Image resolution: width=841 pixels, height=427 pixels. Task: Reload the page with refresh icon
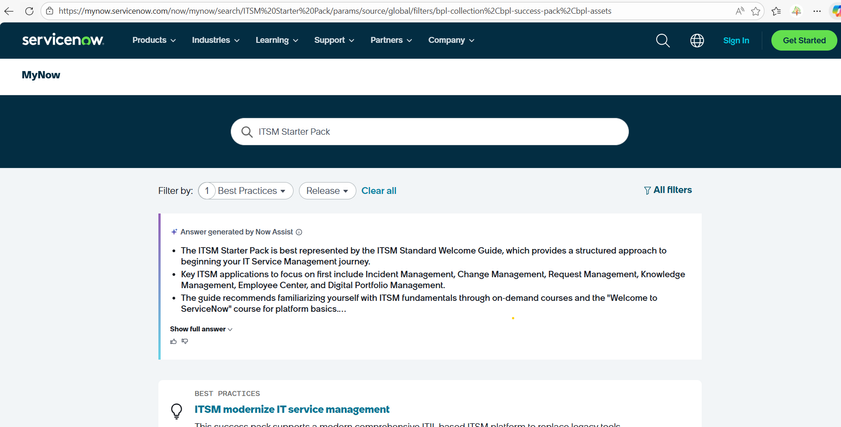[x=29, y=11]
